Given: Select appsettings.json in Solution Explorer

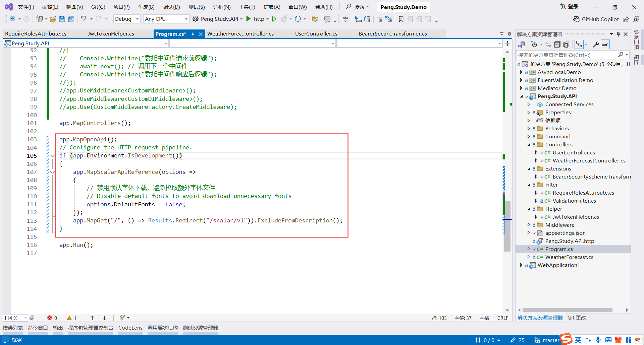Looking at the screenshot, I should tap(566, 233).
